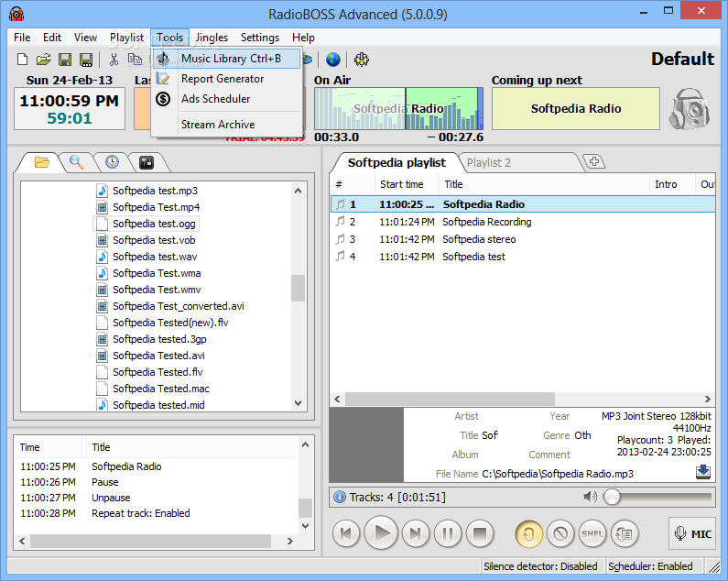Viewport: 728px width, 581px height.
Task: Toggle the stop-after-track button
Action: click(560, 533)
